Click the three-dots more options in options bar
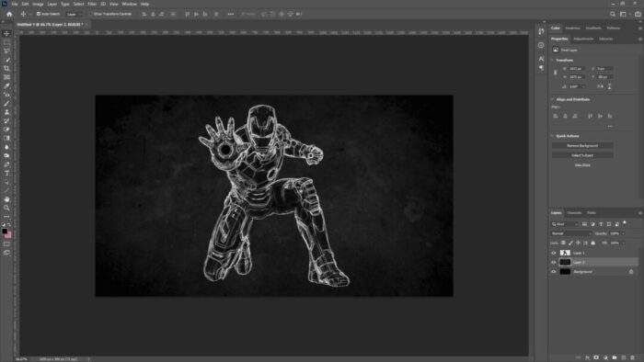The image size is (644, 362). (x=230, y=14)
